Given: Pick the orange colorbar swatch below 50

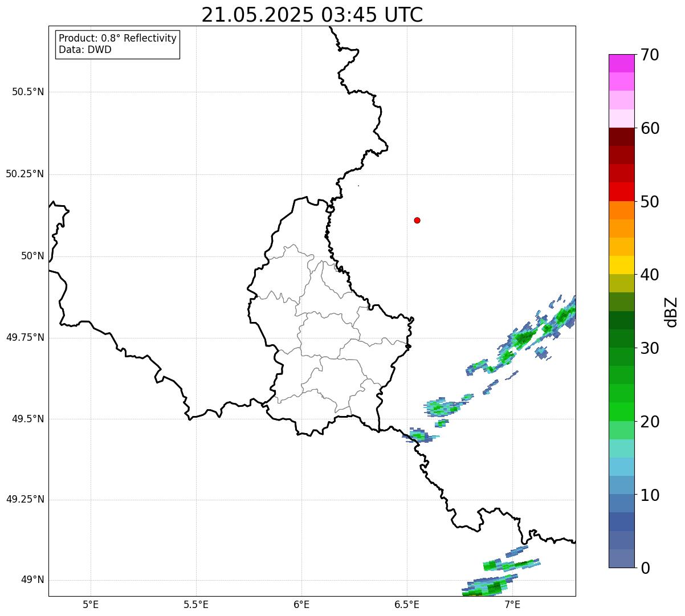Looking at the screenshot, I should pos(621,210).
